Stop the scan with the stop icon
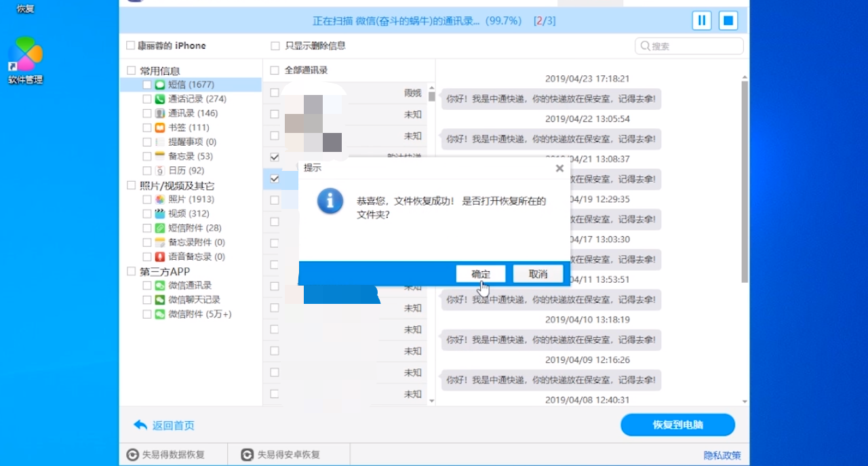 (x=728, y=20)
